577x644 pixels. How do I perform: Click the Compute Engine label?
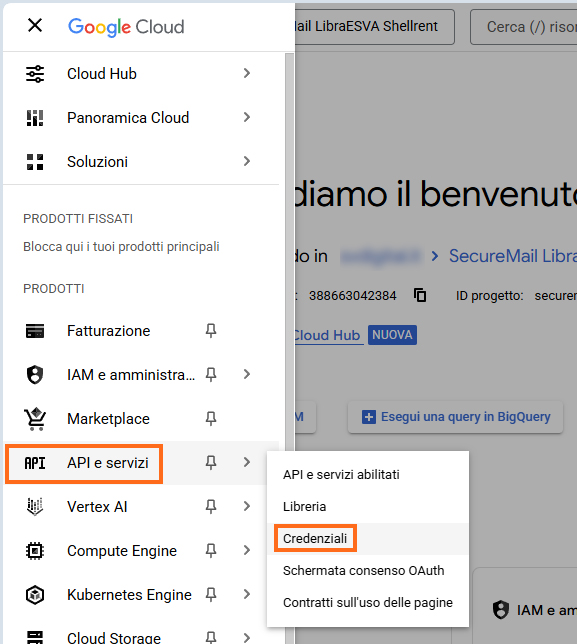pyautogui.click(x=122, y=551)
